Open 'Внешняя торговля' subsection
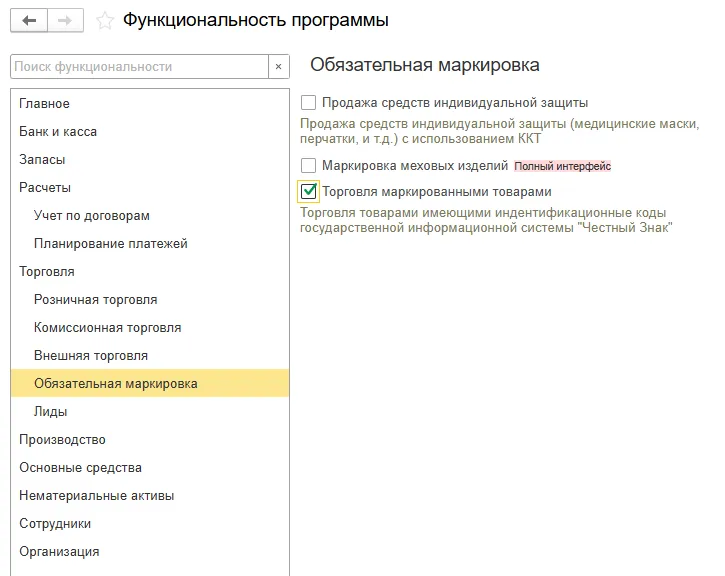 pyautogui.click(x=150, y=355)
